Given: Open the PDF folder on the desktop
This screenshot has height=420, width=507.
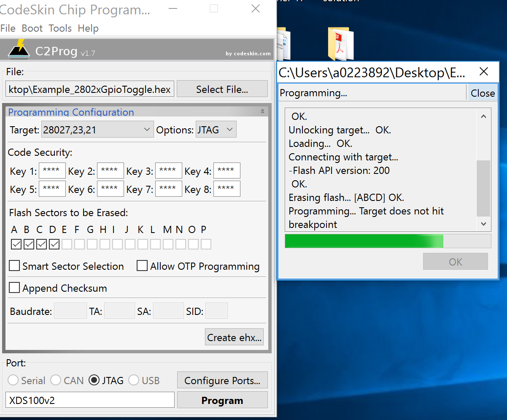Looking at the screenshot, I should (340, 44).
